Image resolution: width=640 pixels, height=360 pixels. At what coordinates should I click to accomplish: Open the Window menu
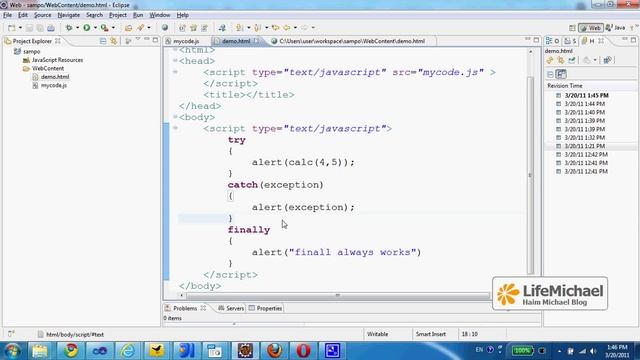pyautogui.click(x=160, y=15)
